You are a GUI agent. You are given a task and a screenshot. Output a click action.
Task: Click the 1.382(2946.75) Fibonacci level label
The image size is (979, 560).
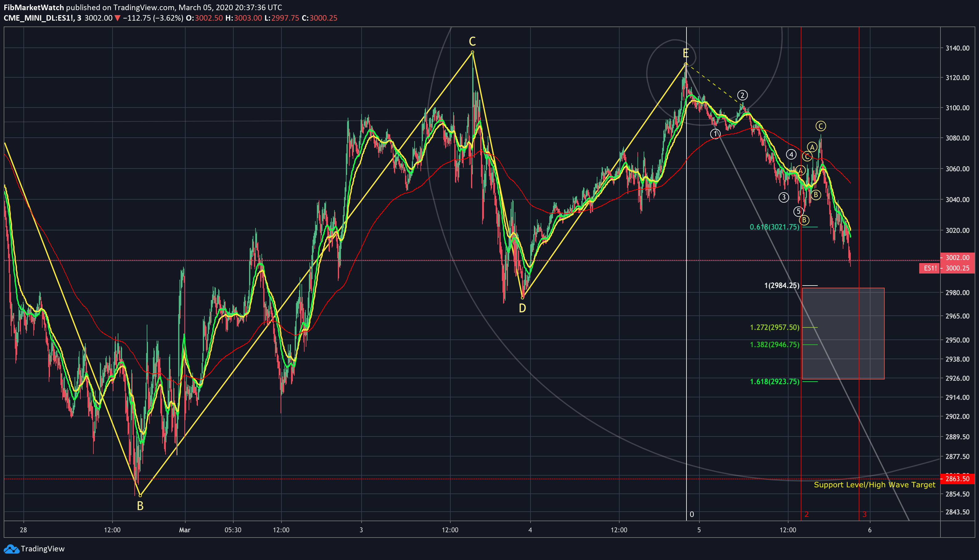[774, 345]
